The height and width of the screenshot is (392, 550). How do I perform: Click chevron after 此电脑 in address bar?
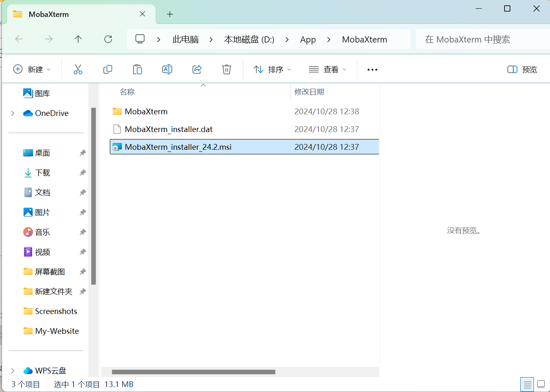[211, 40]
